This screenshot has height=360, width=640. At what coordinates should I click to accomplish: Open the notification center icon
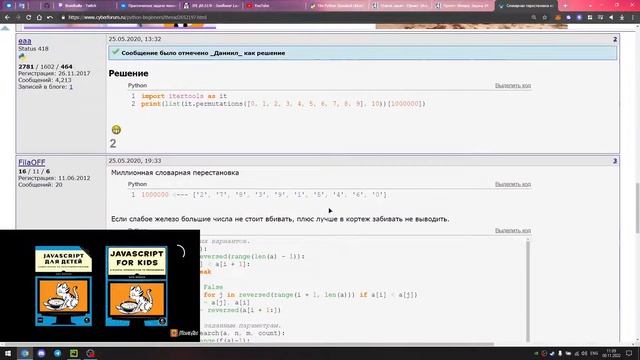click(629, 353)
